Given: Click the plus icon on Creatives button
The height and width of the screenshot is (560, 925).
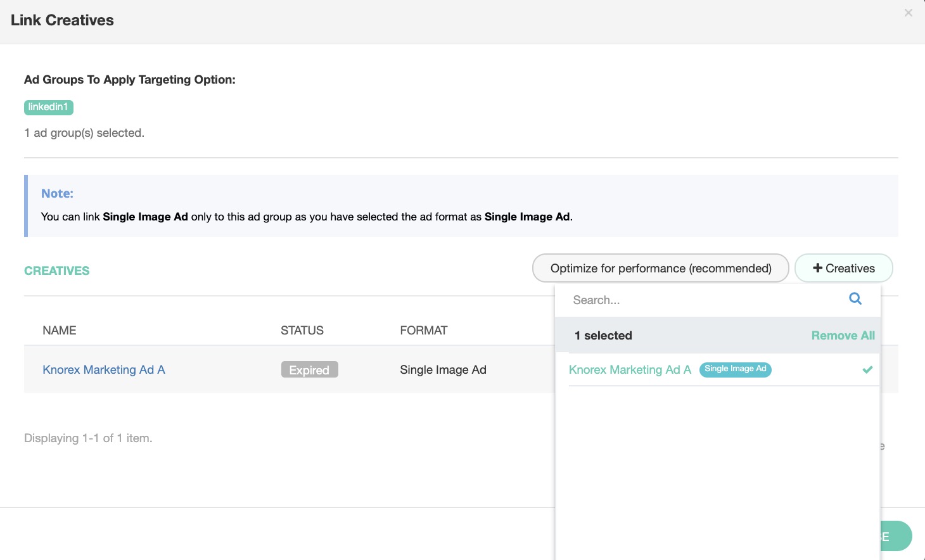Looking at the screenshot, I should [817, 268].
